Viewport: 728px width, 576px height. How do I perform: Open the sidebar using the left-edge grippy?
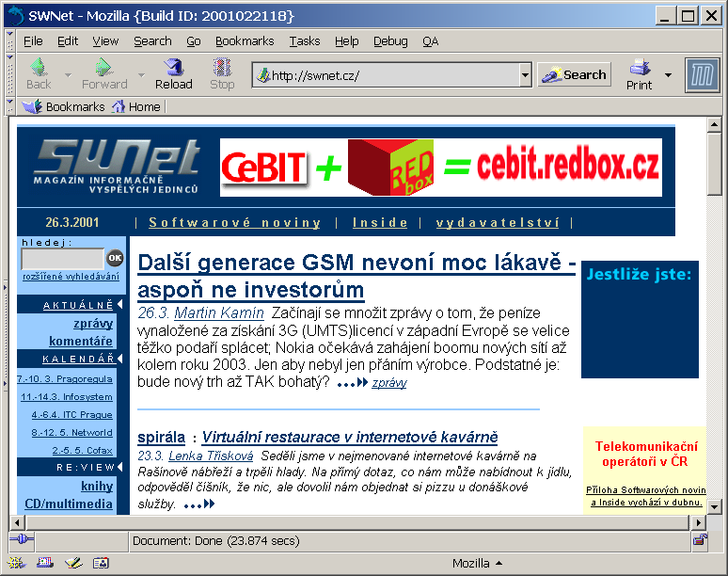point(6,335)
